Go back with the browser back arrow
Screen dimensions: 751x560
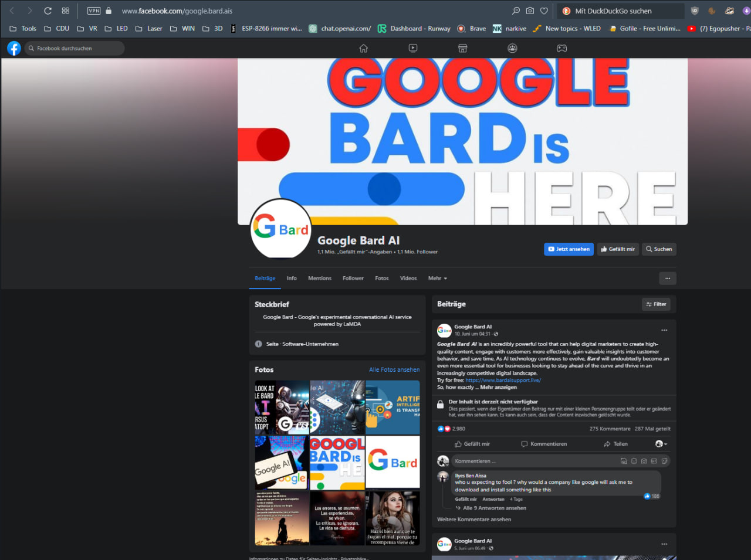12,11
